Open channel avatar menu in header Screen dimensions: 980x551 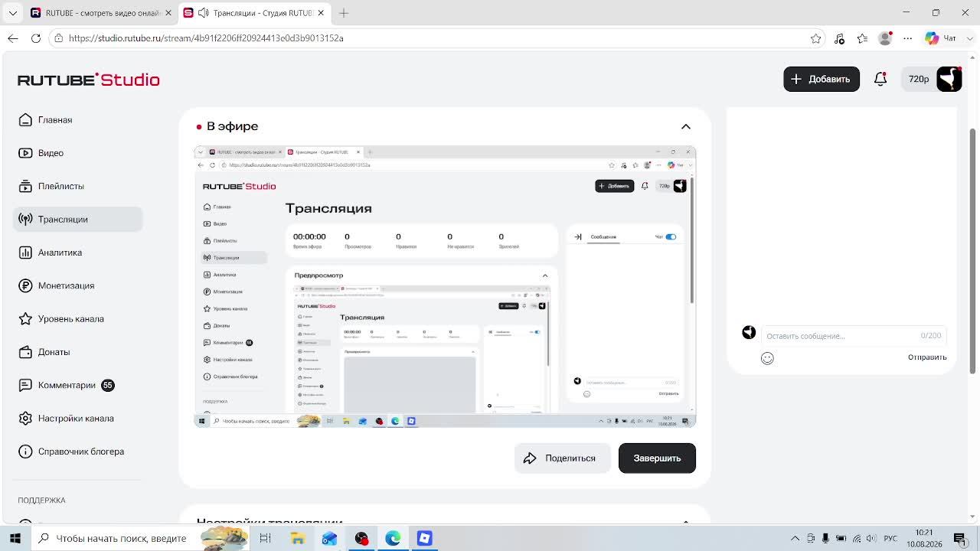pos(949,79)
